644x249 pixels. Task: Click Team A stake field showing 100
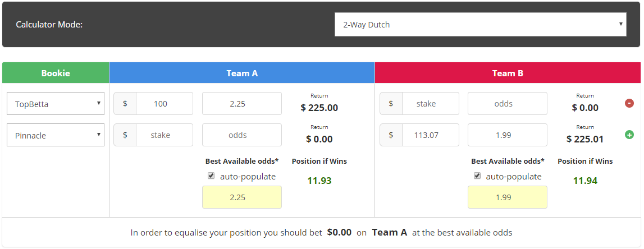(x=165, y=104)
